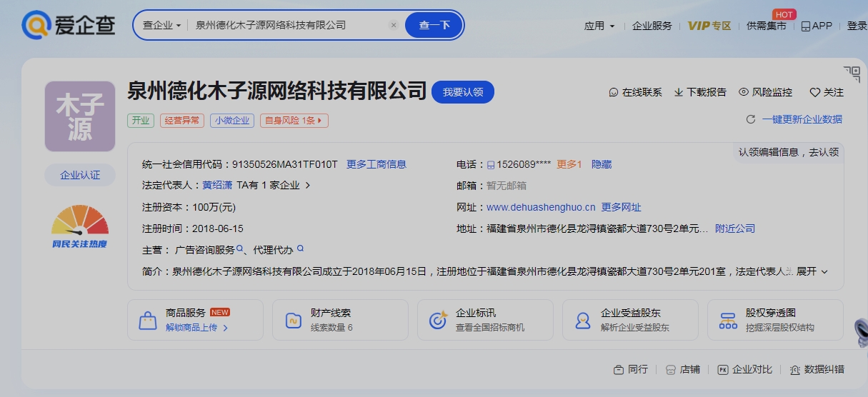Click the 木子源 company logo thumbnail
The height and width of the screenshot is (397, 868).
click(x=80, y=116)
